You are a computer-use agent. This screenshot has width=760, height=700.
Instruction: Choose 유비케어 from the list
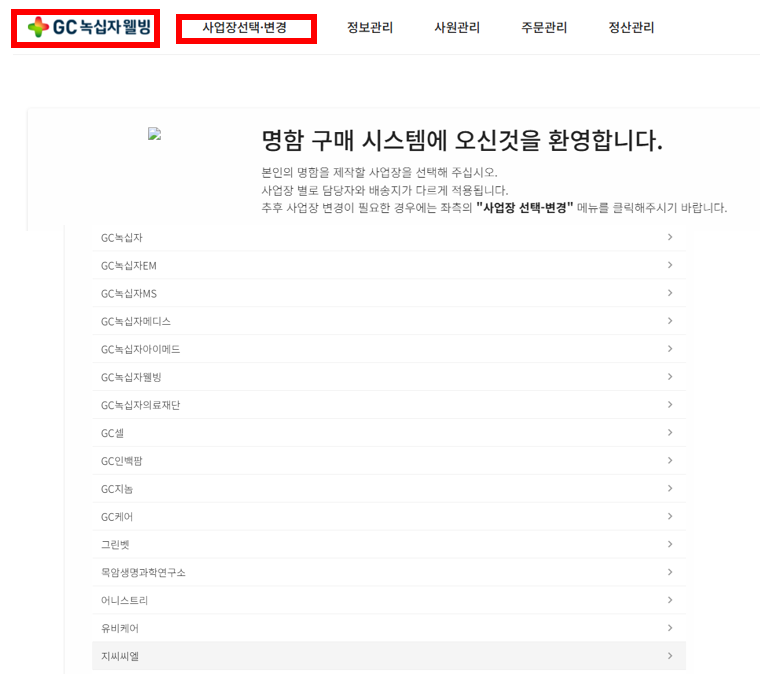(389, 628)
